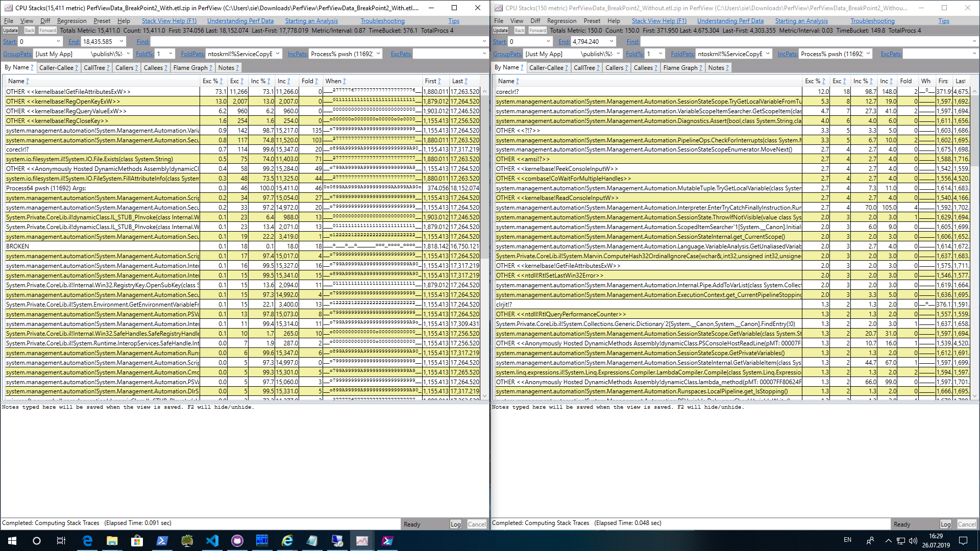Open Visual Studio Code from the taskbar

212,541
